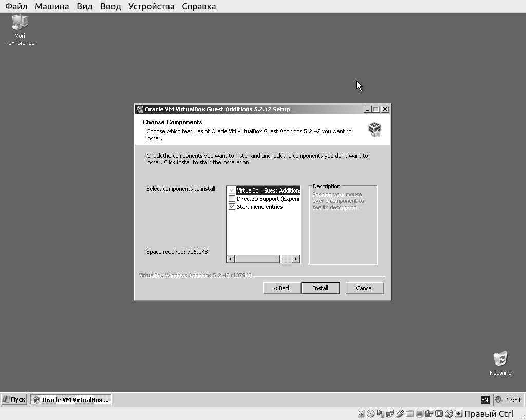This screenshot has width=526, height=420.
Task: Click the mouse integration status icon
Action: [448, 414]
